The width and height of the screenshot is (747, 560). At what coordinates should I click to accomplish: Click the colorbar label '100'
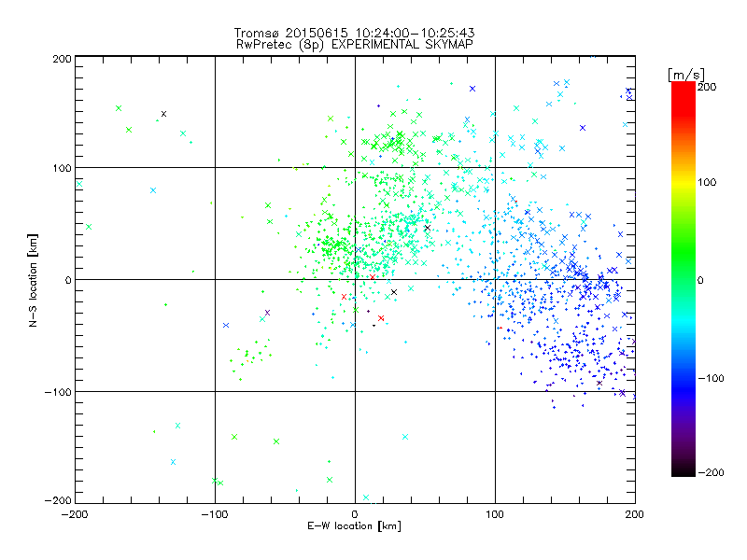[x=707, y=182]
